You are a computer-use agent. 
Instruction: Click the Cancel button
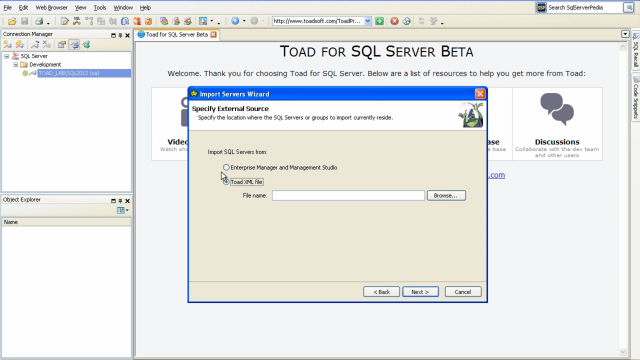(x=463, y=292)
